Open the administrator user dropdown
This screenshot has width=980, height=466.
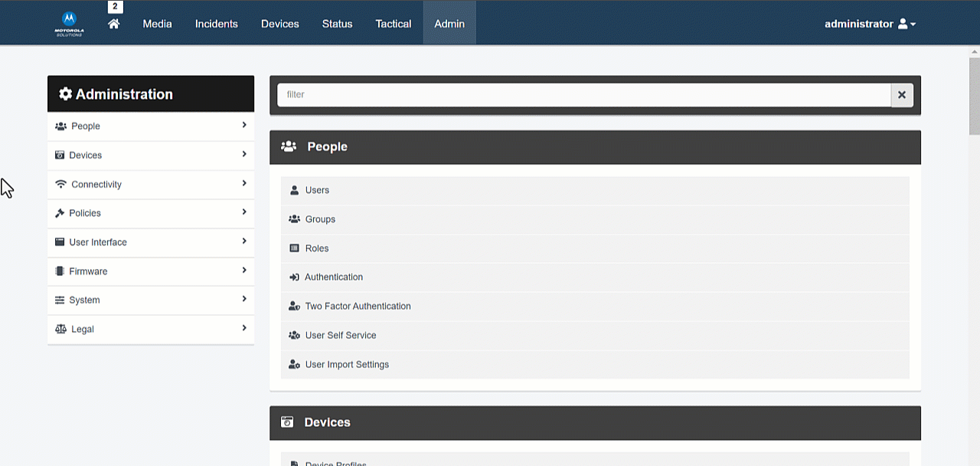(870, 24)
